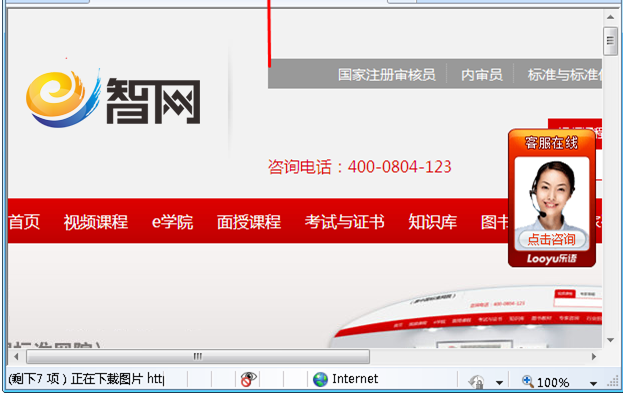
Task: Click the vertical scrollbar up arrow
Action: coord(611,17)
